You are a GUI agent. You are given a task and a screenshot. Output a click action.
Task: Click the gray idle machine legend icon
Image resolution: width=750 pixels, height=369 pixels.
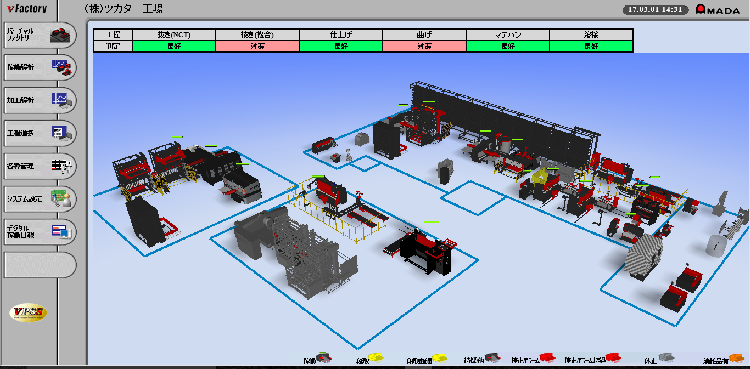pyautogui.click(x=667, y=358)
